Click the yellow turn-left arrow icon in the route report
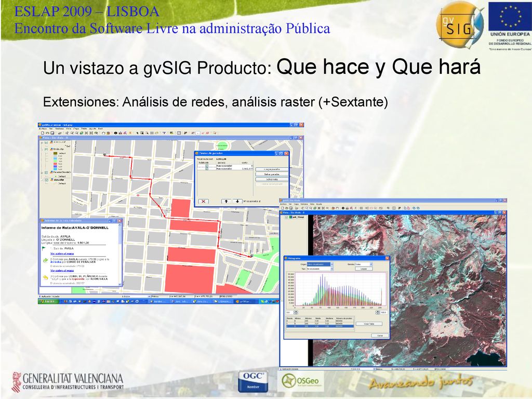The width and height of the screenshot is (532, 399). point(46,277)
